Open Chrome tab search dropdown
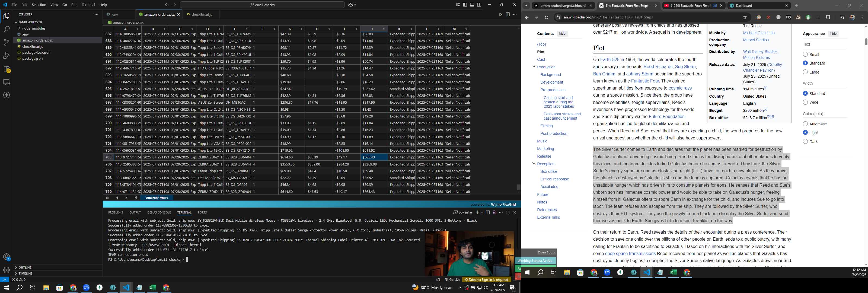Screen dimensions: 868x293 [526, 6]
